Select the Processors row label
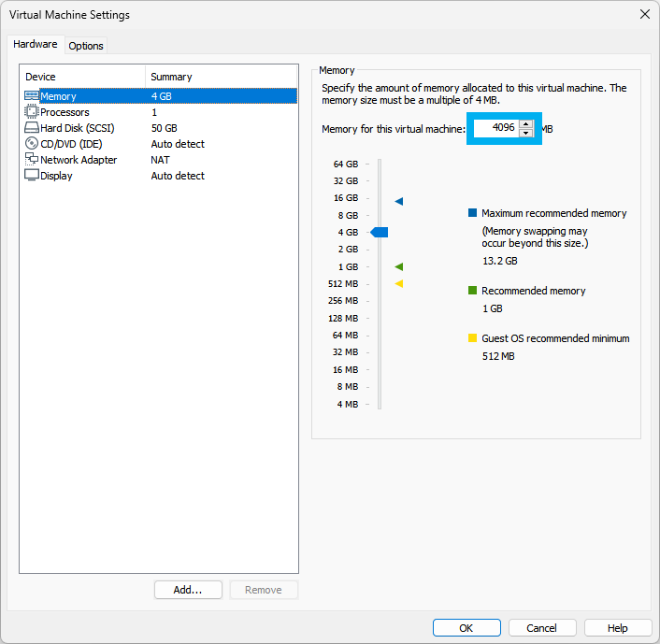Screen dimensions: 660x644 (65, 112)
